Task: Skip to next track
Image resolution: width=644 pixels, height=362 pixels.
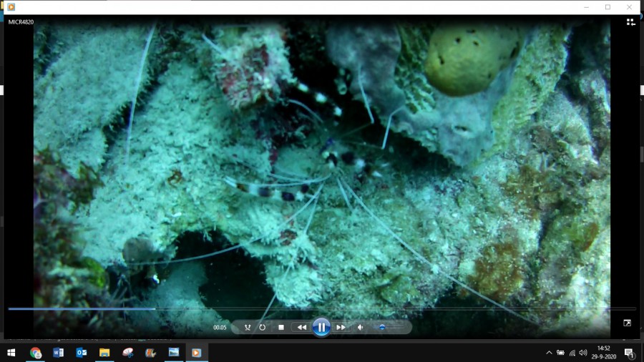Action: pos(341,327)
